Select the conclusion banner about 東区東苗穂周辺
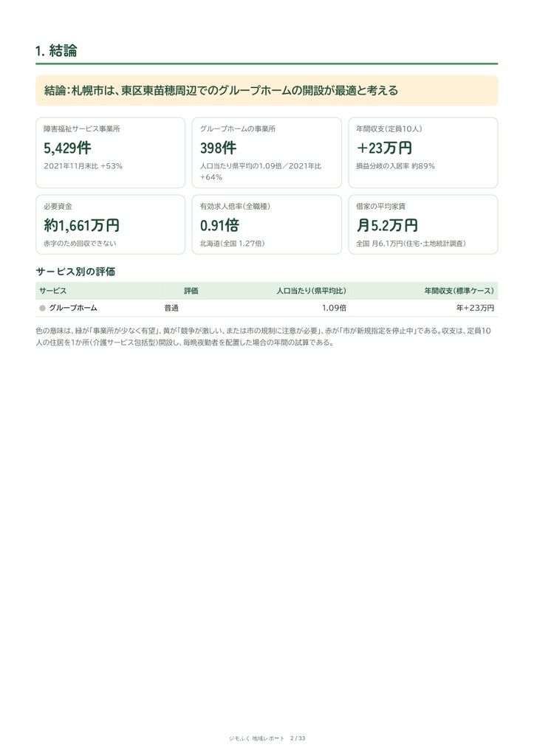This screenshot has height=756, width=534. click(267, 90)
